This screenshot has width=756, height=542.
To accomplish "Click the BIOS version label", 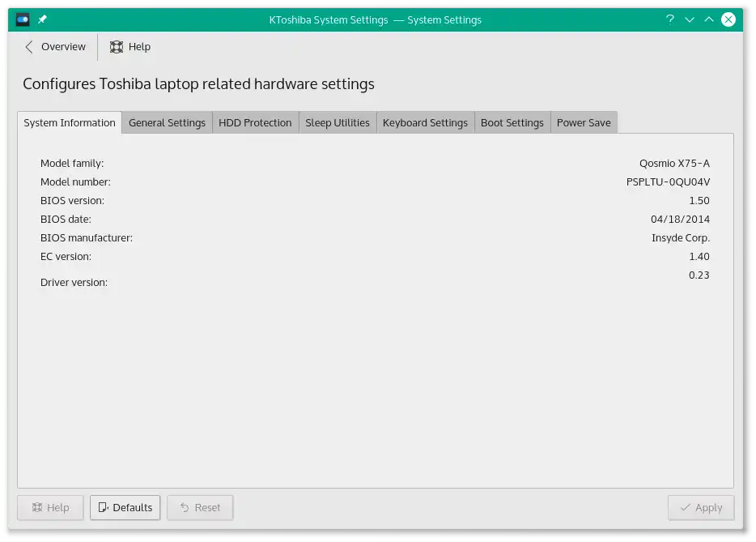I will pos(72,200).
